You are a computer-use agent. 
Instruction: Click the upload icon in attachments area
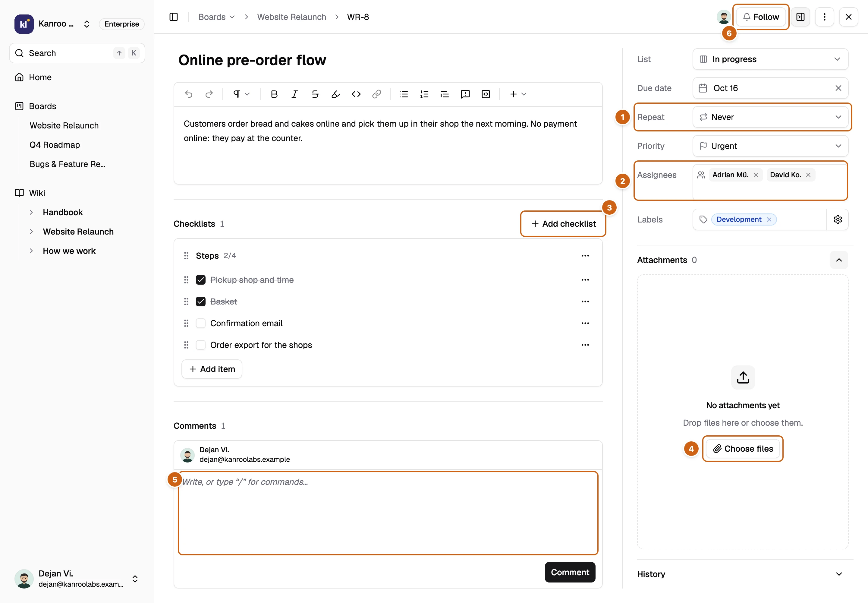[743, 377]
